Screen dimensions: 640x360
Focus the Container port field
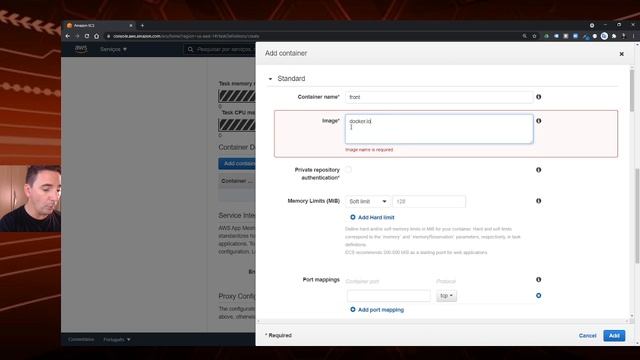click(389, 296)
